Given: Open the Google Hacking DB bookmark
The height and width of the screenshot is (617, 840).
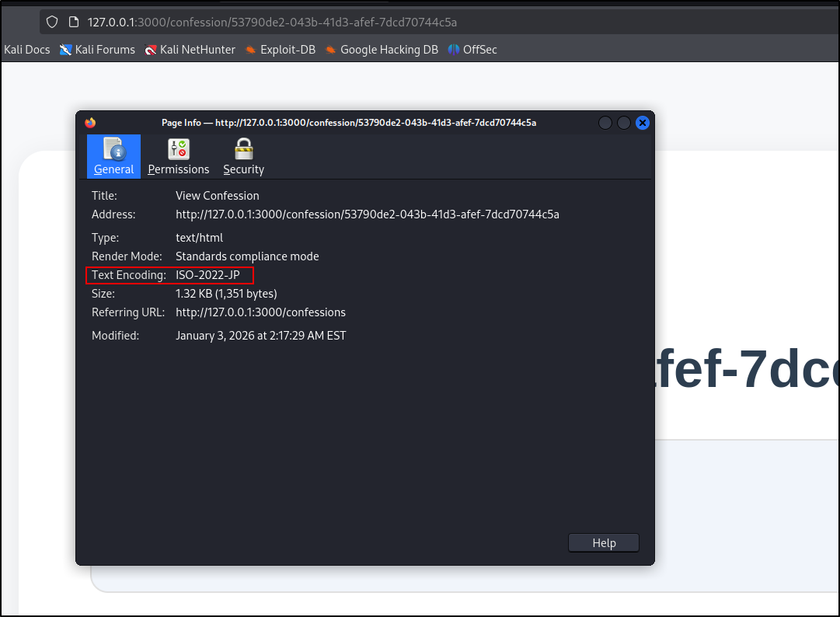Looking at the screenshot, I should 381,50.
